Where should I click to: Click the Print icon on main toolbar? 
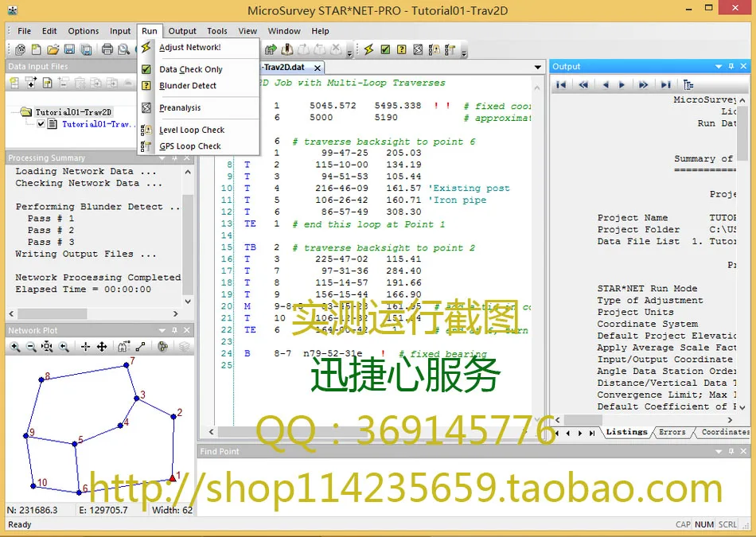click(x=107, y=49)
